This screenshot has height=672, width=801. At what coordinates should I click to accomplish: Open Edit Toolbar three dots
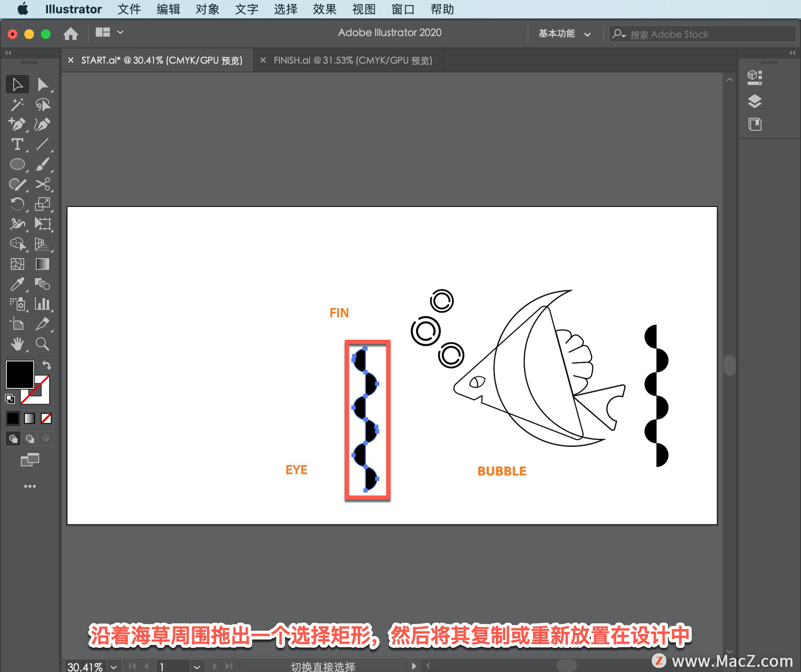pos(30,486)
